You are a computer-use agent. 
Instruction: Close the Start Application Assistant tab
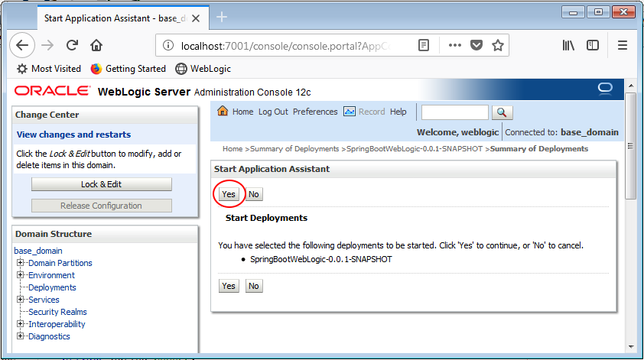196,18
